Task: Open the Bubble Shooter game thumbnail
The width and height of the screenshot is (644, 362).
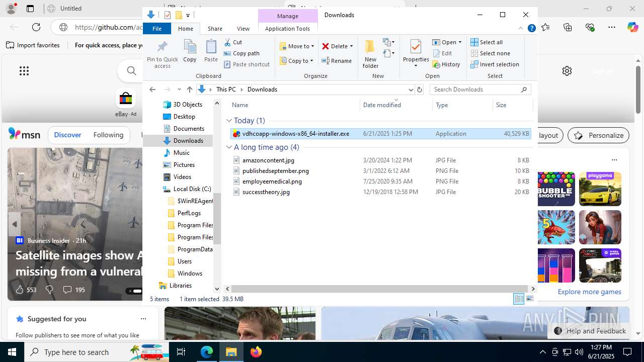Action: 555,189
